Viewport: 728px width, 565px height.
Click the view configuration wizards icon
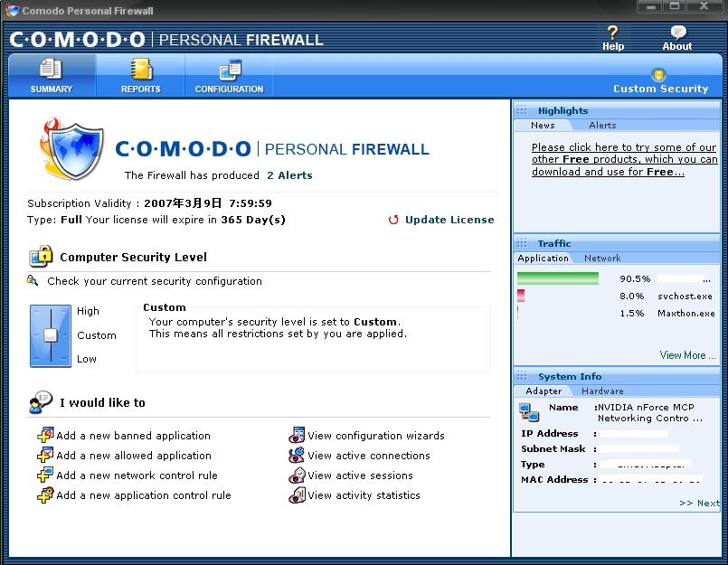coord(297,435)
